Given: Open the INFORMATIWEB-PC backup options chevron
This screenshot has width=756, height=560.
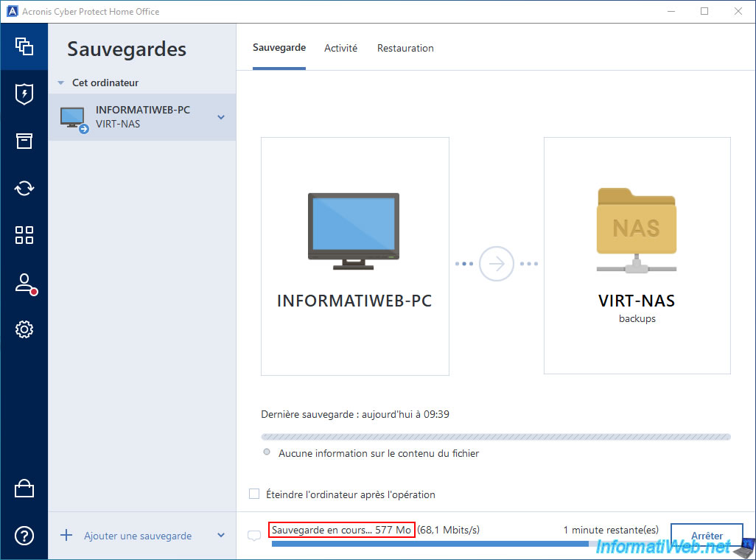Looking at the screenshot, I should [x=221, y=117].
